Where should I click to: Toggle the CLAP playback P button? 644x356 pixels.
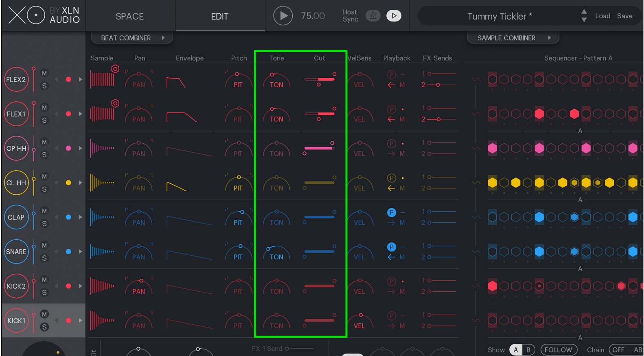click(391, 212)
